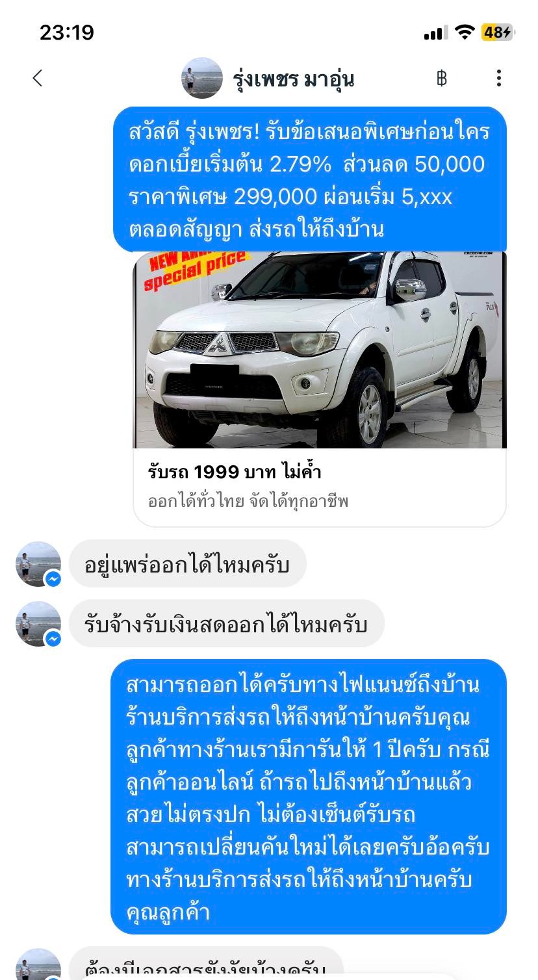Tap the back arrow in chat header
Viewport: 538px width, 980px height.
click(37, 79)
